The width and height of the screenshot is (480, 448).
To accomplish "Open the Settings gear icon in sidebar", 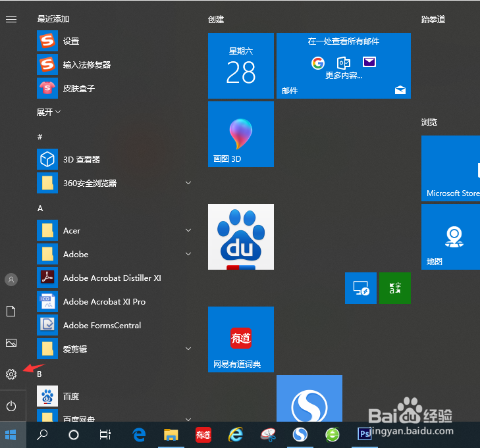I will pos(11,374).
